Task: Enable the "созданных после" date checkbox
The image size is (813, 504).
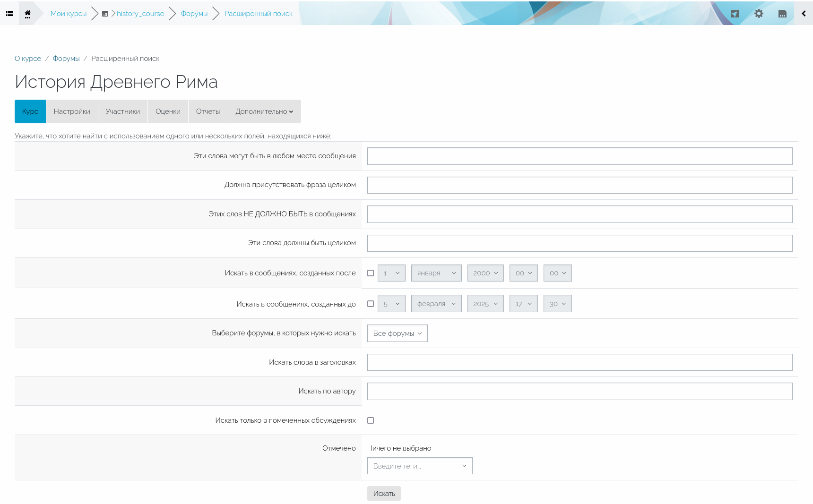Action: pos(371,273)
